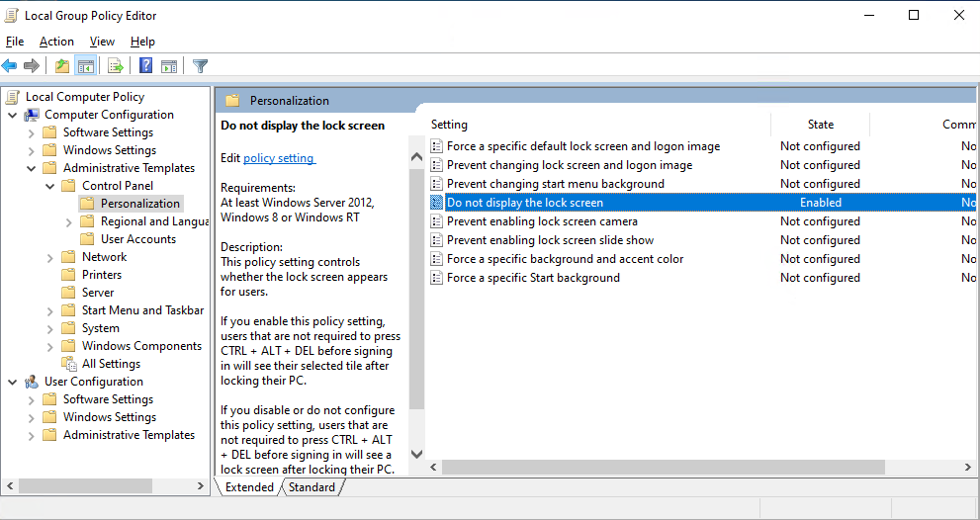Sort by the State column header
Screen dimensions: 980x520
(x=820, y=125)
